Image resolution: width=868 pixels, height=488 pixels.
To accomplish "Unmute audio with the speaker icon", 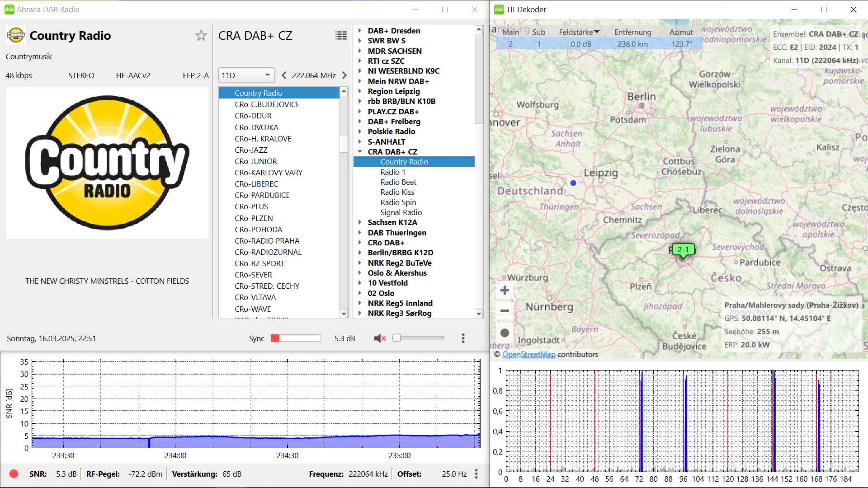I will click(380, 338).
